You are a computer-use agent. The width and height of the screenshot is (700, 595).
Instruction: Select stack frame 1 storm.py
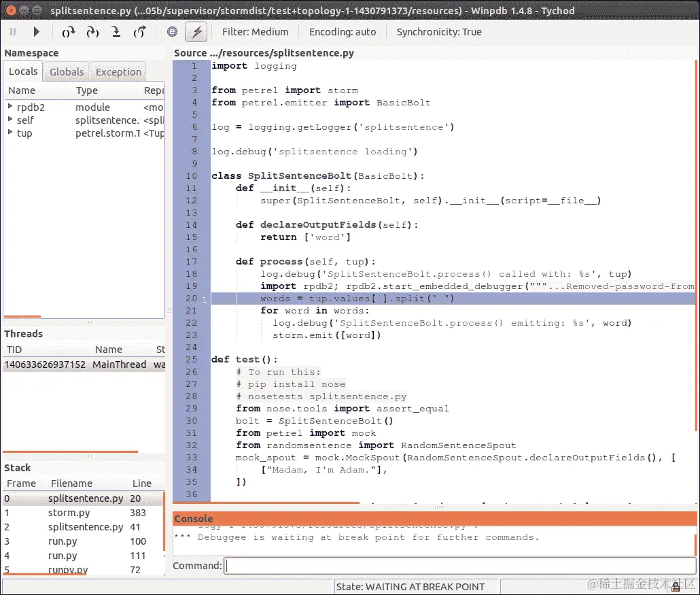tap(83, 513)
